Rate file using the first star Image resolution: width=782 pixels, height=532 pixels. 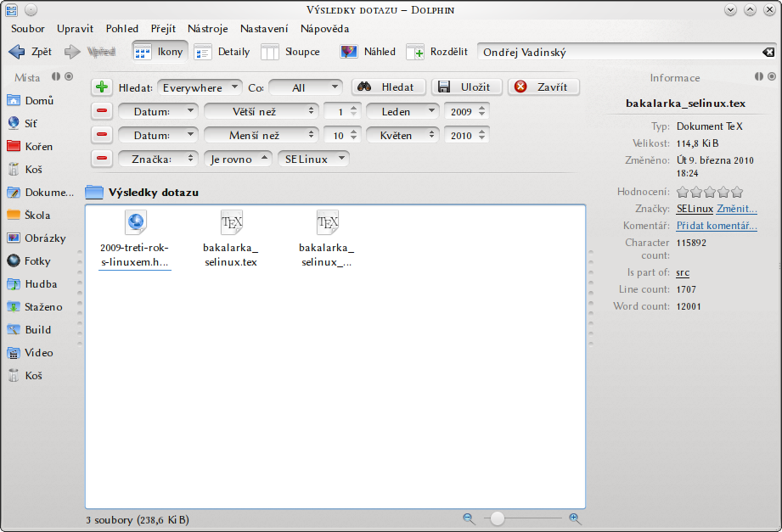tap(683, 192)
